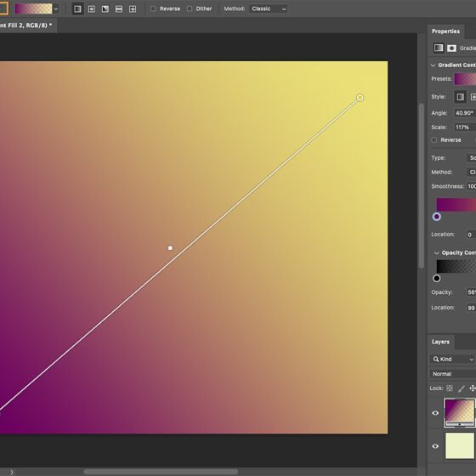
Task: Toggle lock position icon in Layers
Action: 473,388
